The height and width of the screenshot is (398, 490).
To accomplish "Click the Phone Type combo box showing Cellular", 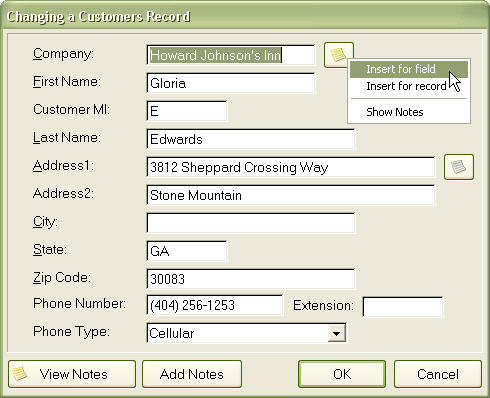I will (x=246, y=333).
